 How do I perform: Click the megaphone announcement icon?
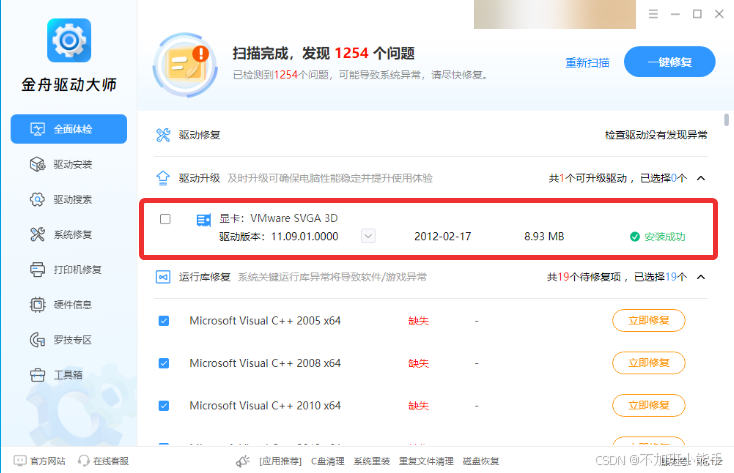point(242,461)
